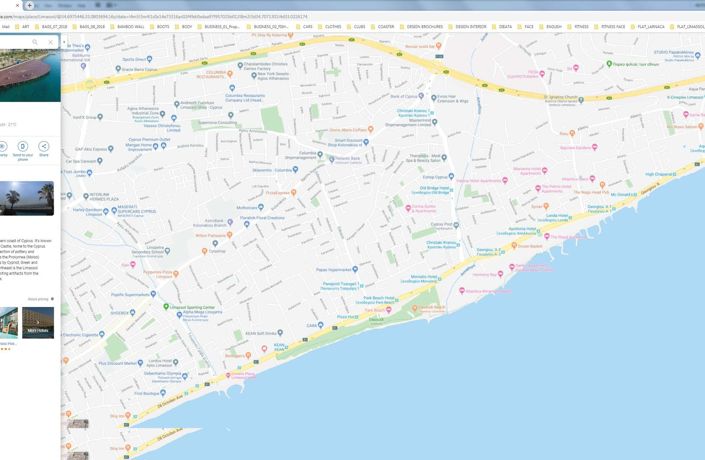Click the Europ Cyprus pin
The image size is (705, 460).
click(451, 176)
